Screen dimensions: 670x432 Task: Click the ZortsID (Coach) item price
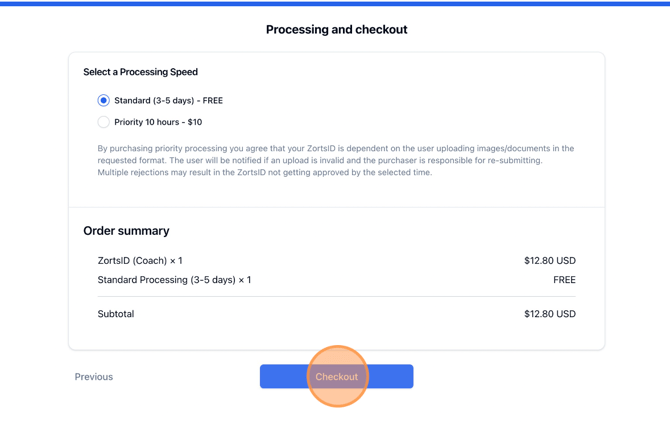(x=549, y=261)
